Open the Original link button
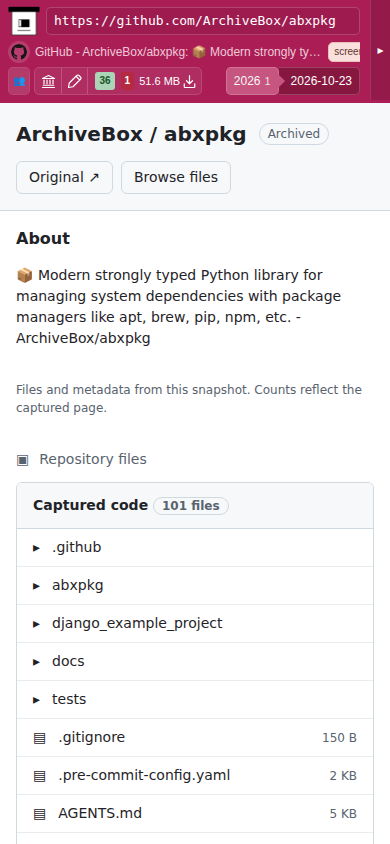 pos(65,177)
